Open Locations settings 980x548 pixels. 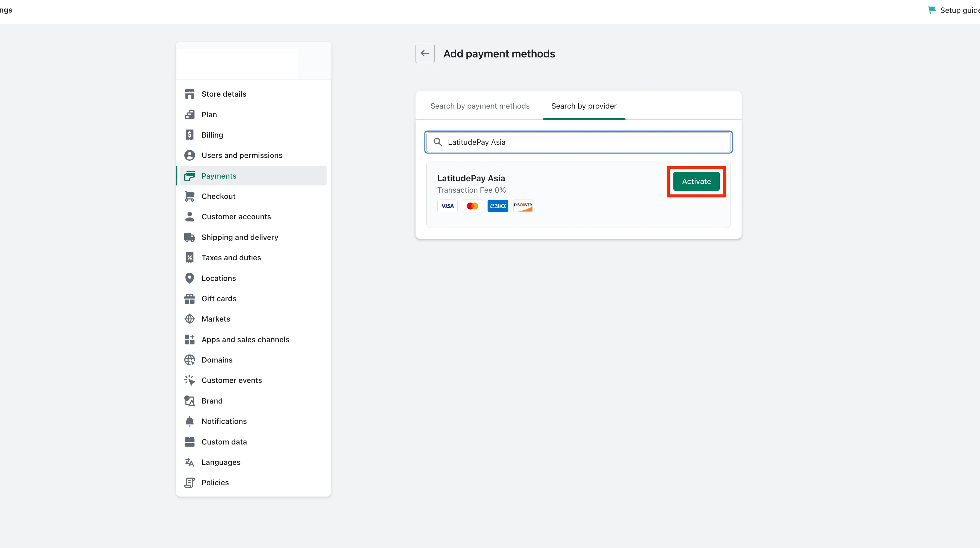[253, 278]
